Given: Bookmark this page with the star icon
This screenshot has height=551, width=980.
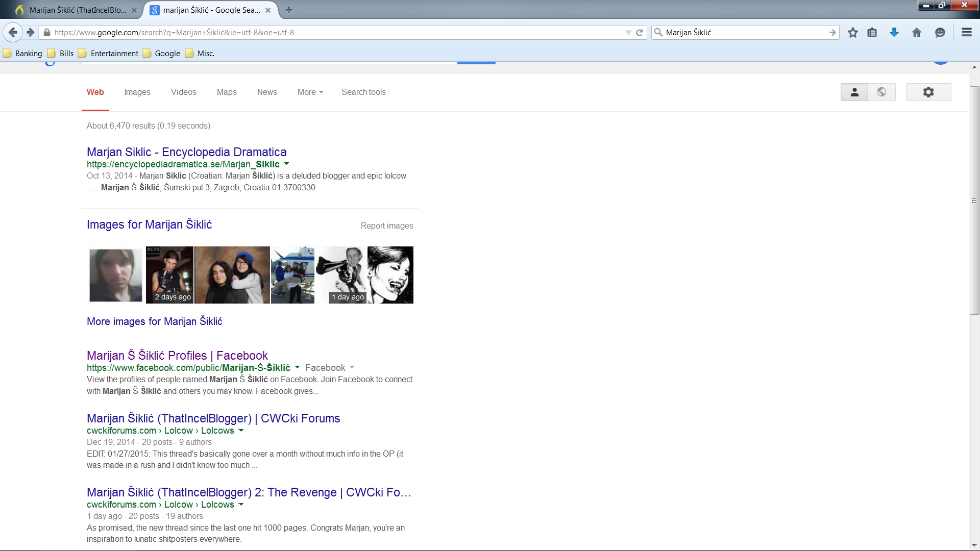Looking at the screenshot, I should [x=852, y=32].
